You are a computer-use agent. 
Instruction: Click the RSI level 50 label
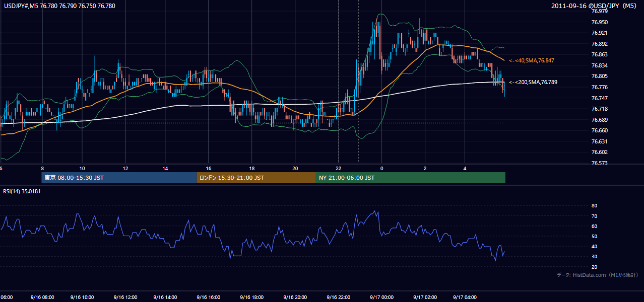coord(594,236)
